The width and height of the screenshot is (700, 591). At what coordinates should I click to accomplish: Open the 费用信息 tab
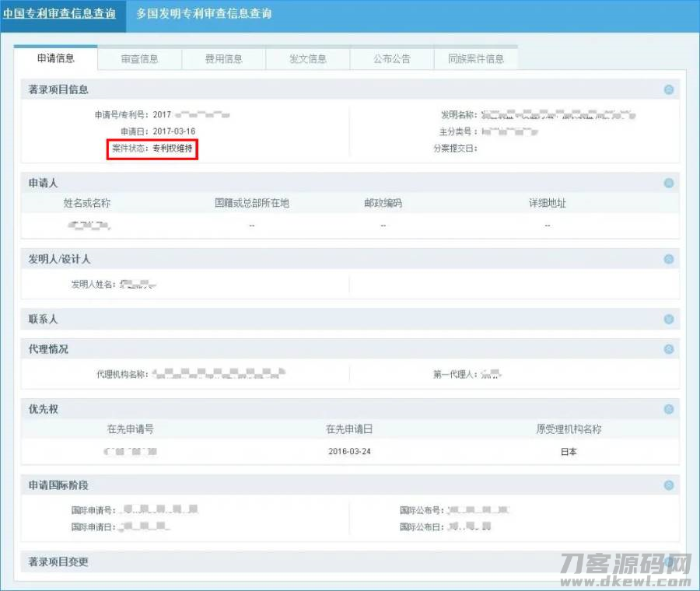point(224,58)
